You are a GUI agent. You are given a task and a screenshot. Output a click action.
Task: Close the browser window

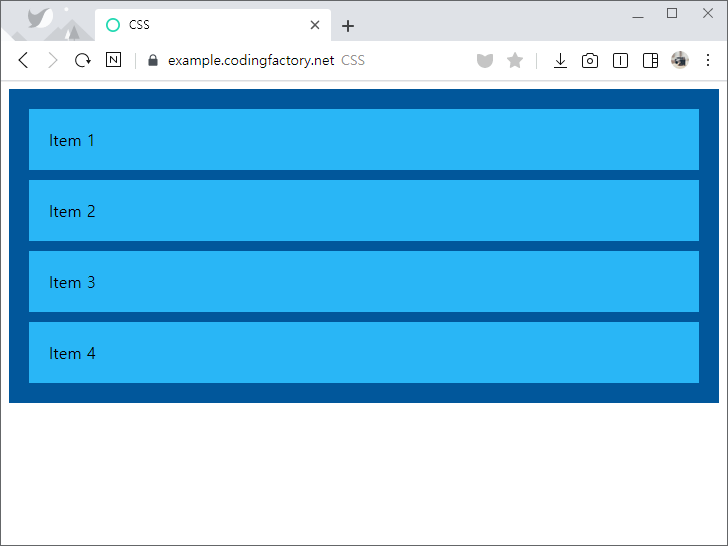[x=708, y=13]
